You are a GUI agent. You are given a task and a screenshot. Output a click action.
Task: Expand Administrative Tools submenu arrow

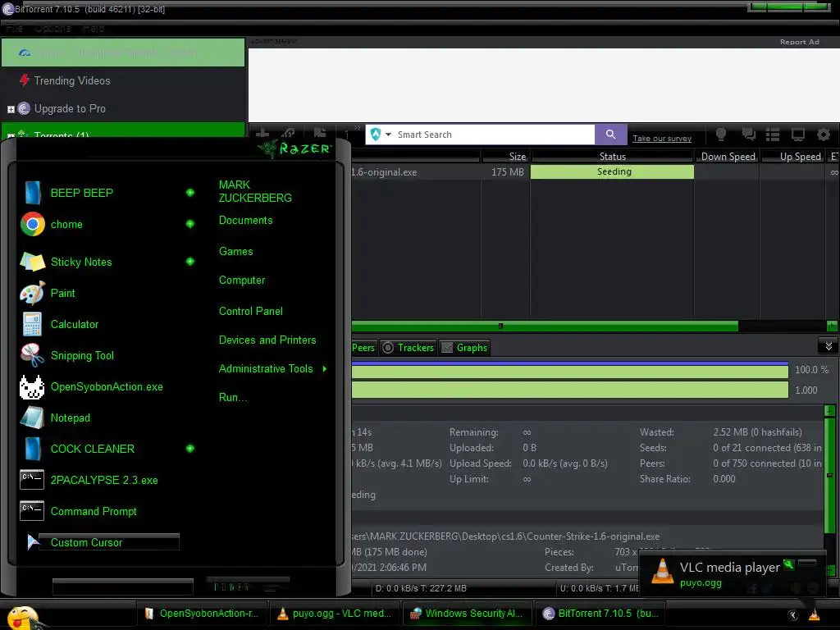coord(325,368)
